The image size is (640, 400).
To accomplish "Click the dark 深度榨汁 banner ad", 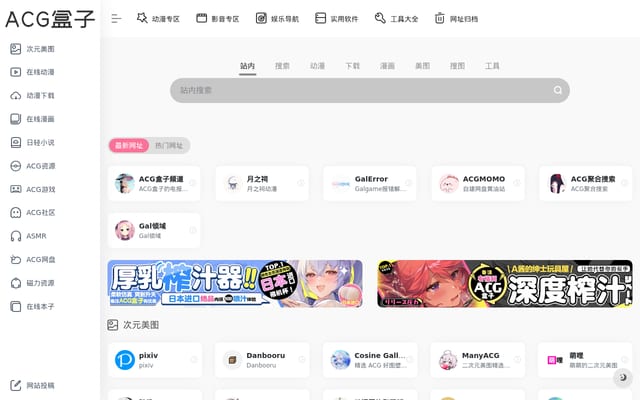I will point(505,284).
